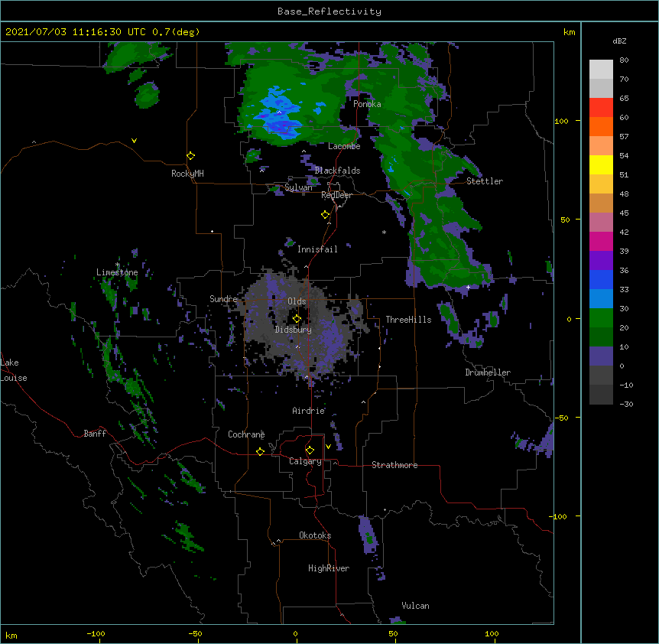Click the RedDeer label
This screenshot has width=659, height=644.
click(336, 195)
